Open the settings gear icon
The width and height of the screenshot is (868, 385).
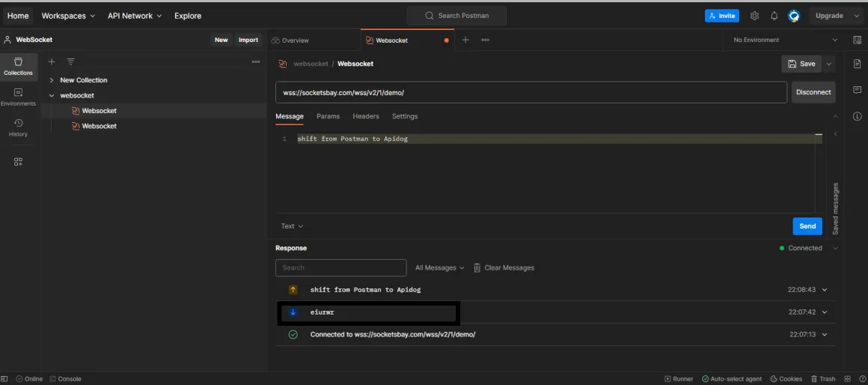click(754, 16)
